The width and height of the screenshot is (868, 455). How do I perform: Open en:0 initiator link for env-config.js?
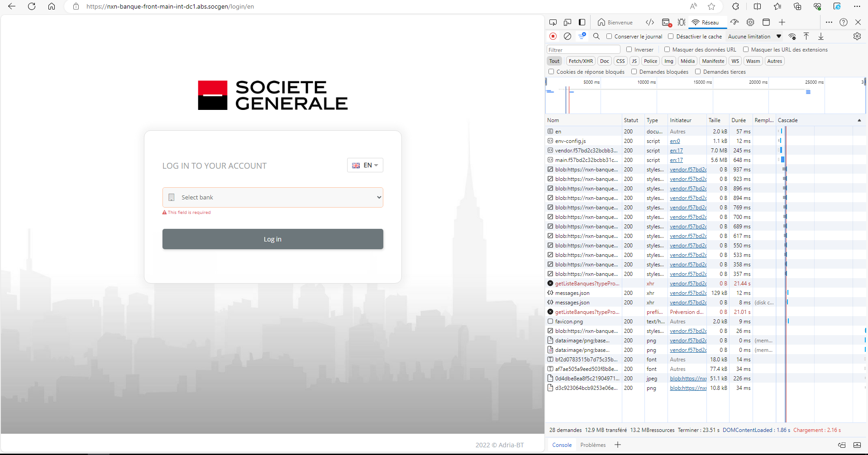(x=675, y=141)
